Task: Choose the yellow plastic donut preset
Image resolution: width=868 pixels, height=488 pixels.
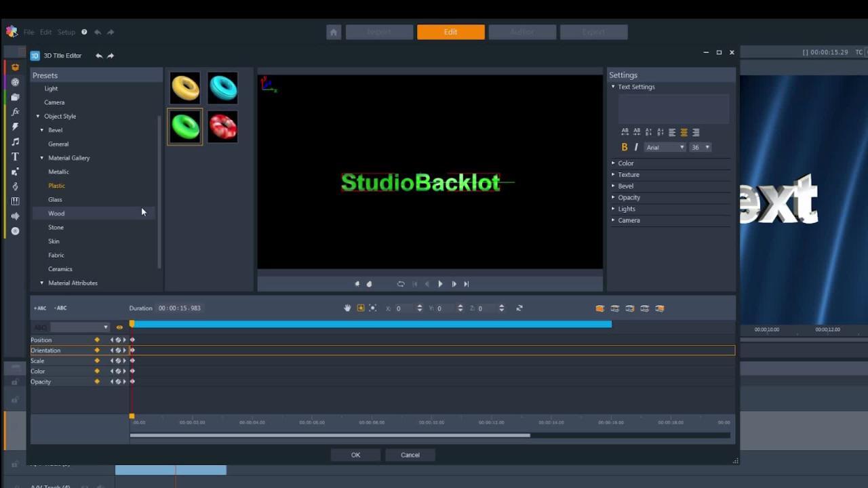Action: click(185, 88)
